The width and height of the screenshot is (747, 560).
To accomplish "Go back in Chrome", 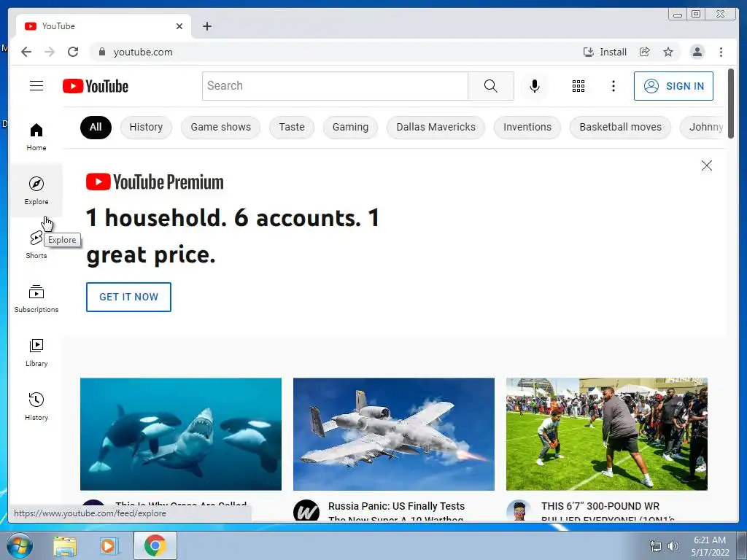I will [x=26, y=52].
